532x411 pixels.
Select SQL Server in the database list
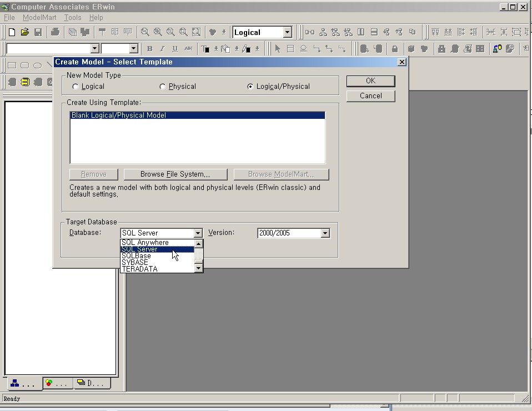tap(157, 249)
